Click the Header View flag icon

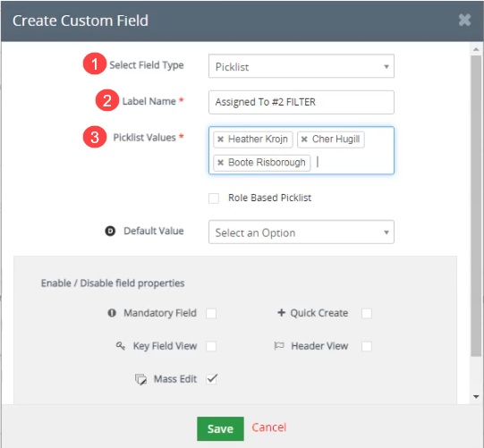coord(279,346)
